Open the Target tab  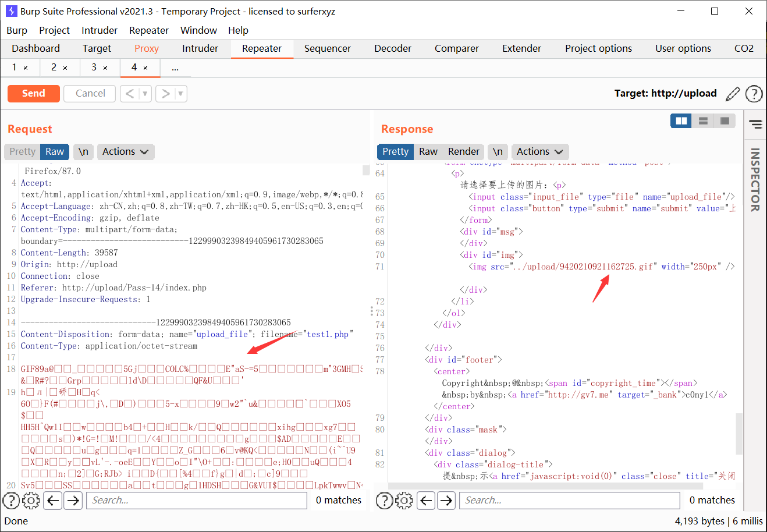pos(97,49)
